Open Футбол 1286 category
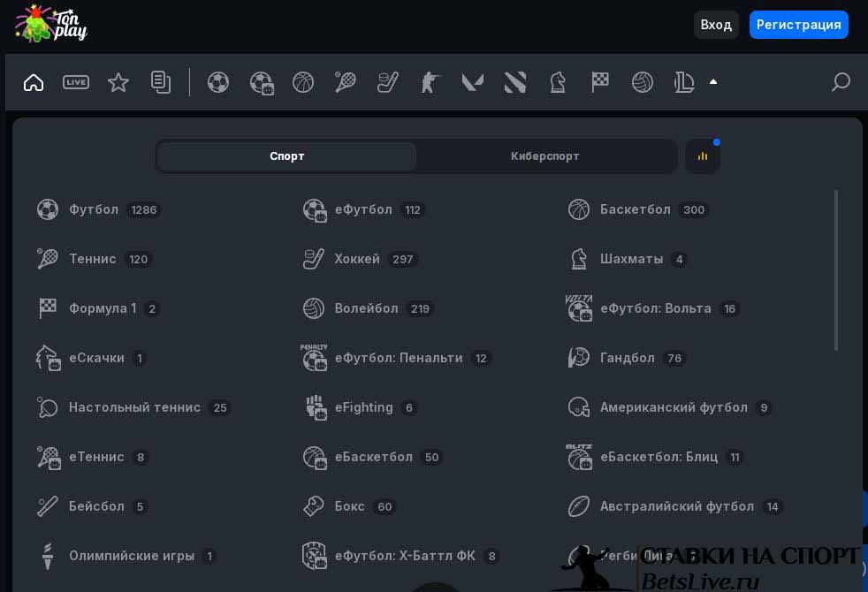Screen dimensions: 868x592 click(x=98, y=209)
